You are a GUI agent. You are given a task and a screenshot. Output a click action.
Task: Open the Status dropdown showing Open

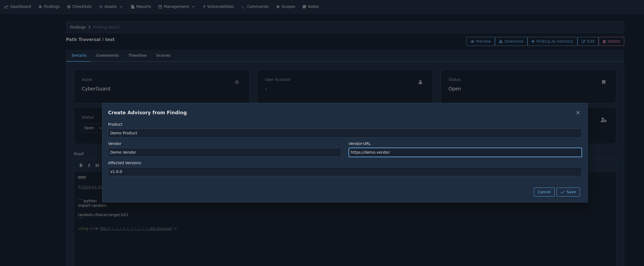pyautogui.click(x=92, y=128)
